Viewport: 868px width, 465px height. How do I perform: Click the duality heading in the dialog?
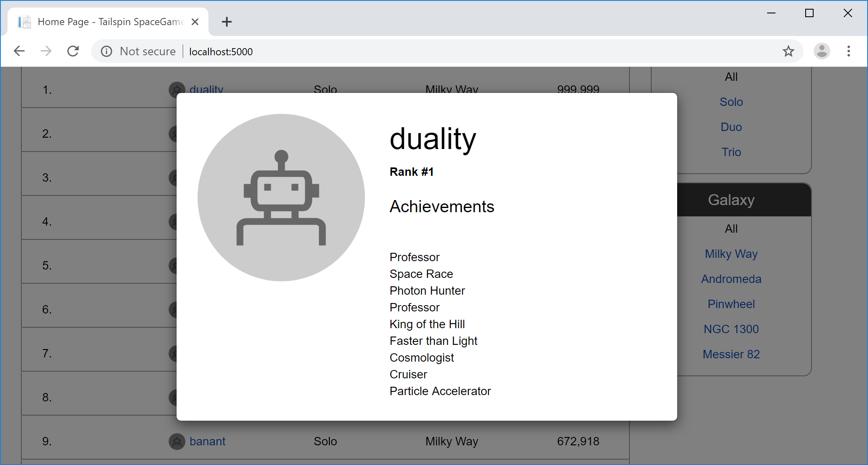click(433, 139)
